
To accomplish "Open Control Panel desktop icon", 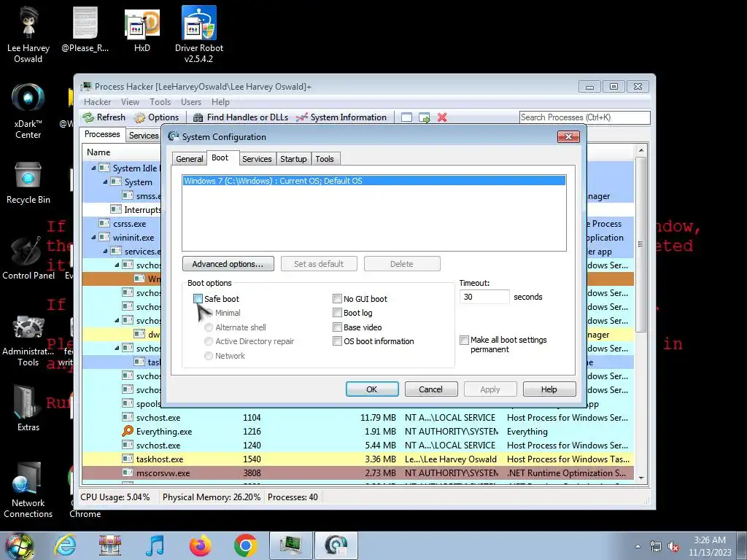I will (x=28, y=257).
